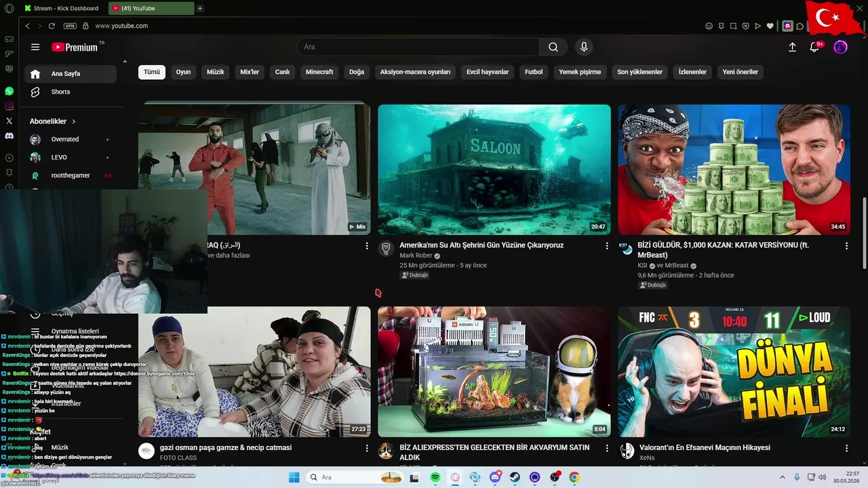Image resolution: width=868 pixels, height=488 pixels.
Task: Open options for AliExpress akvaryum video
Action: 607,449
